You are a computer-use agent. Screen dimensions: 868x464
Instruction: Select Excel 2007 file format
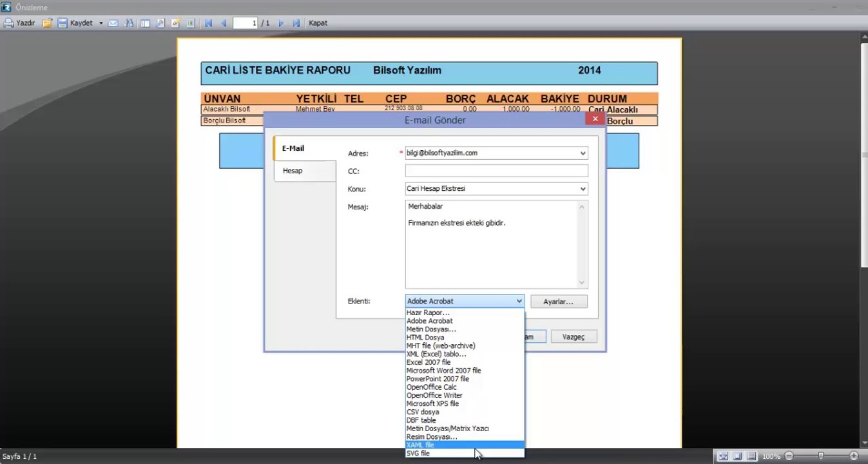[x=465, y=362]
